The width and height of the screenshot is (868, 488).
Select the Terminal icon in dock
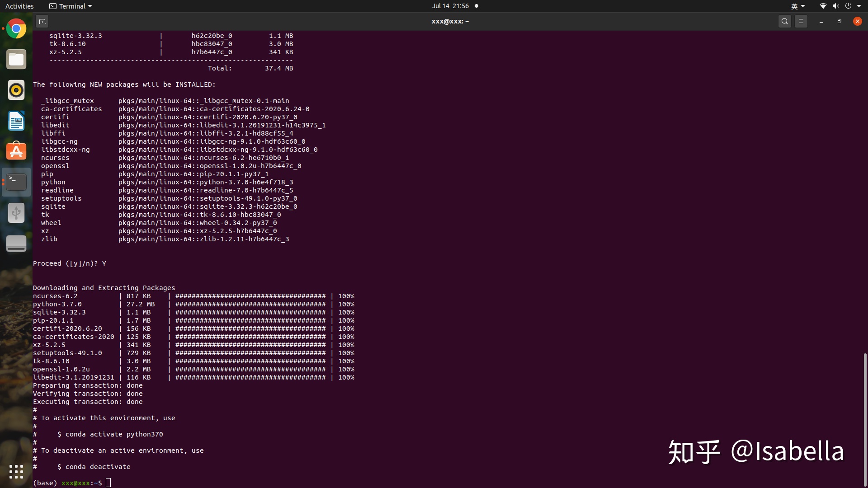click(x=16, y=182)
